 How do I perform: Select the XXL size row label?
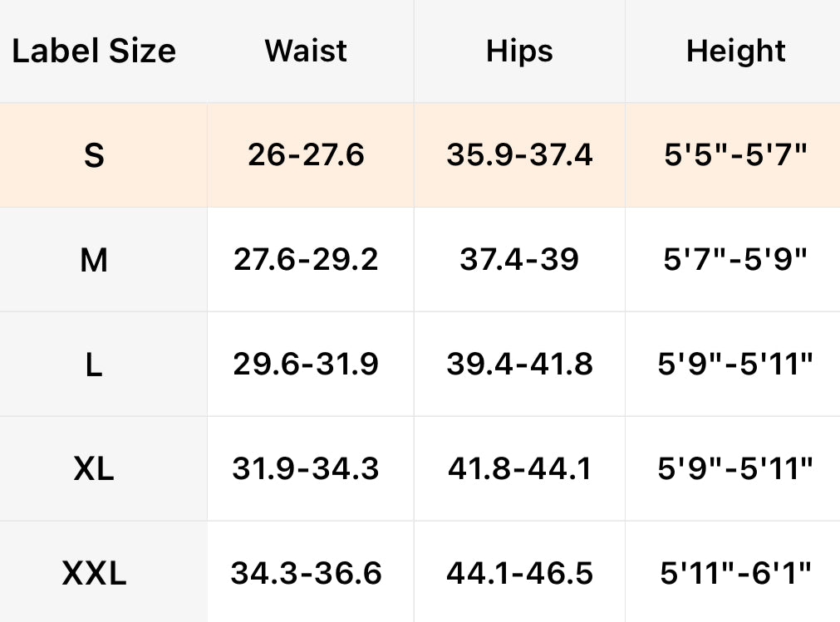point(94,573)
